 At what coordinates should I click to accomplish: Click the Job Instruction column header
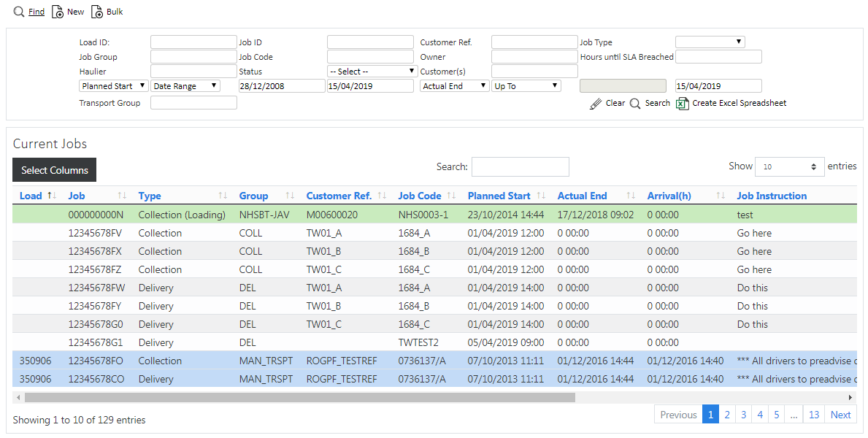coord(772,196)
